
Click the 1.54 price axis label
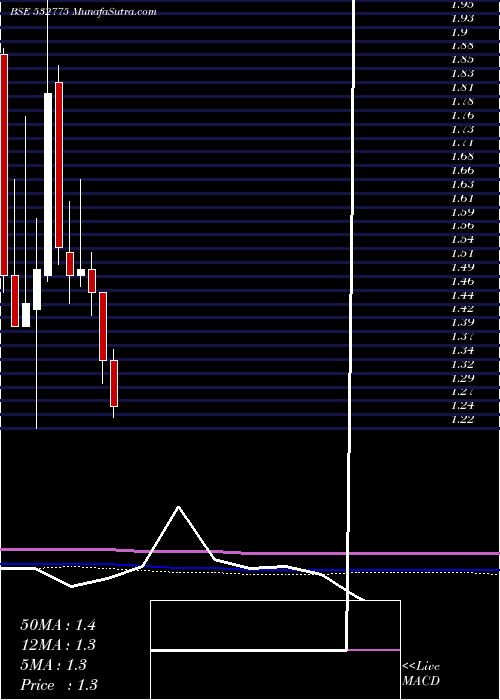[462, 240]
